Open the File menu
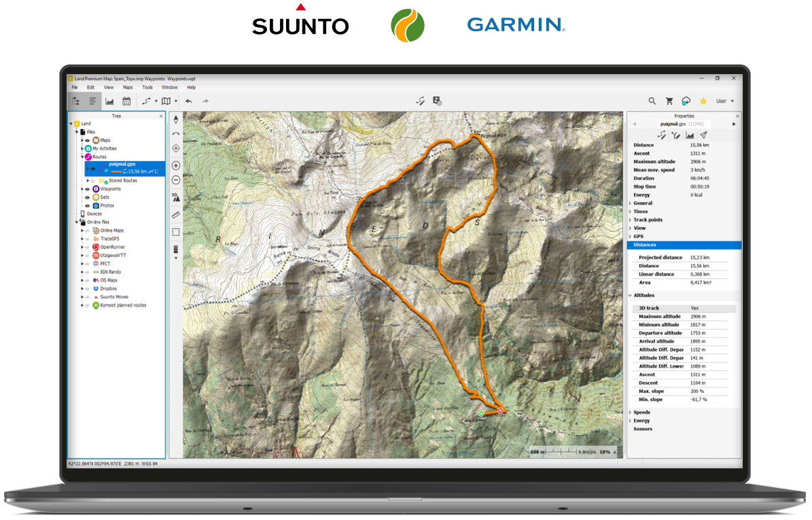The image size is (812, 520). (75, 88)
